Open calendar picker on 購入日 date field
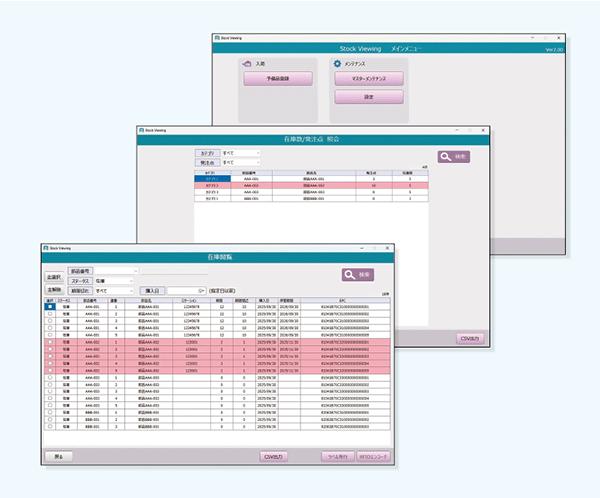Screen dimensions: 600x498 [x=201, y=290]
